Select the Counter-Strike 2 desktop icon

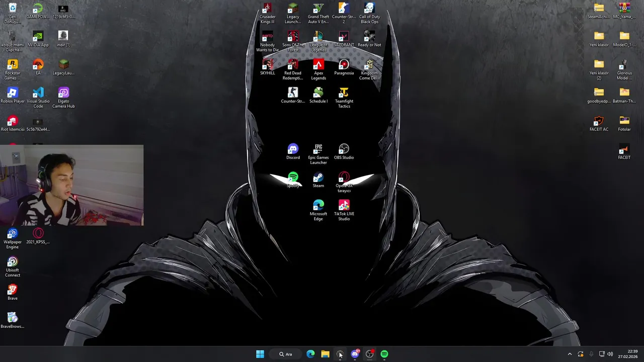tap(344, 14)
